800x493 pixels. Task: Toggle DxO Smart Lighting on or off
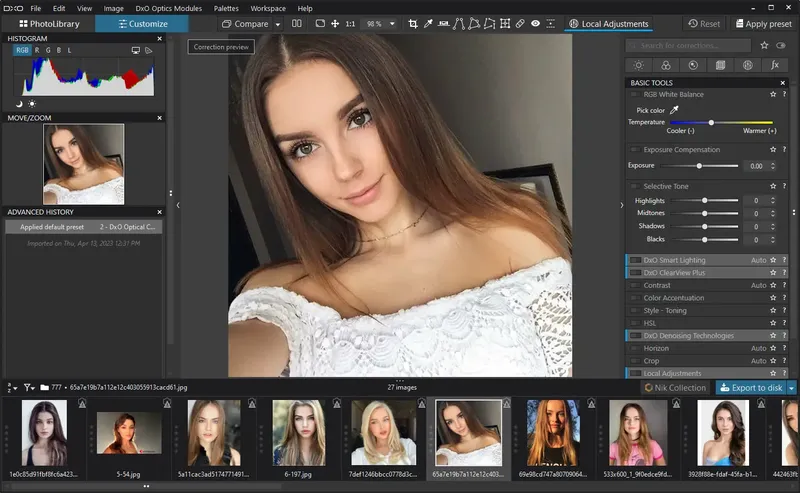click(635, 260)
